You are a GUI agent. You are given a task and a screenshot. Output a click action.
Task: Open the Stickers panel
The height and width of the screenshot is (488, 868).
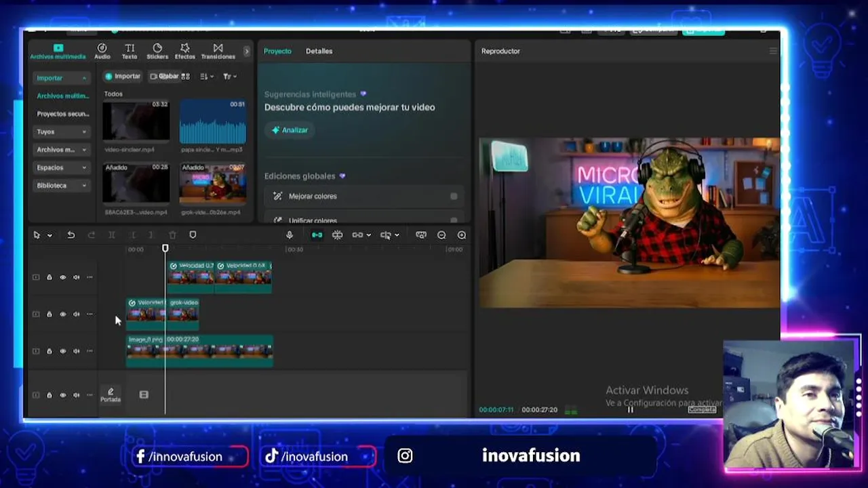[x=157, y=52]
